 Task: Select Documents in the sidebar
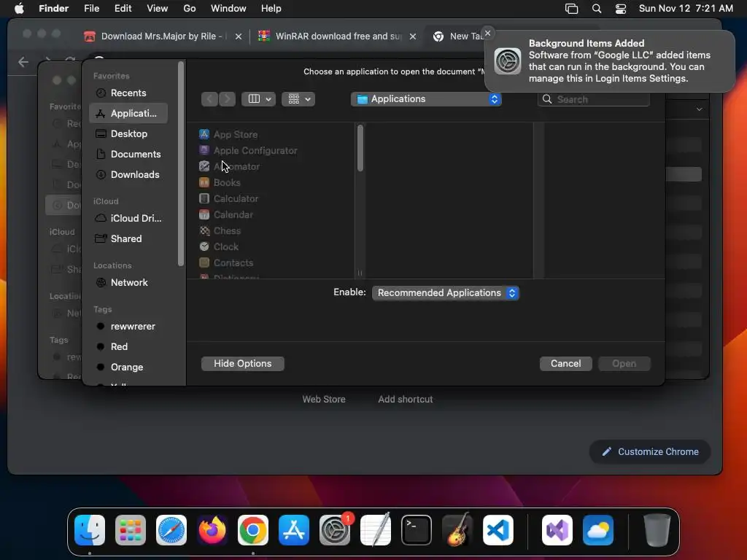pos(128,155)
